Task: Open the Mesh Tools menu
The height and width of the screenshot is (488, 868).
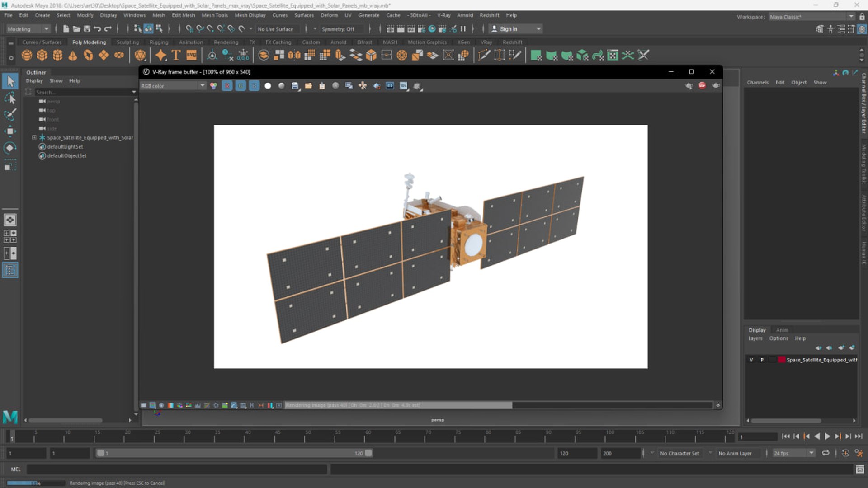Action: (x=215, y=15)
